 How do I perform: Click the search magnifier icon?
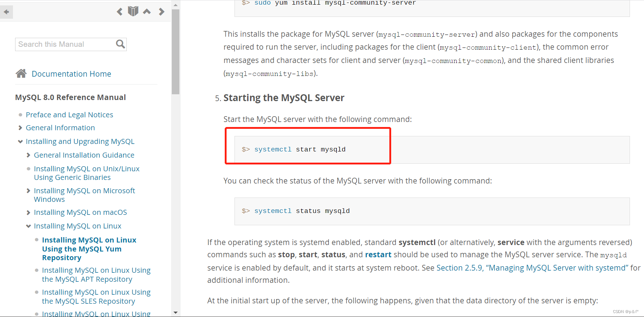[x=120, y=44]
